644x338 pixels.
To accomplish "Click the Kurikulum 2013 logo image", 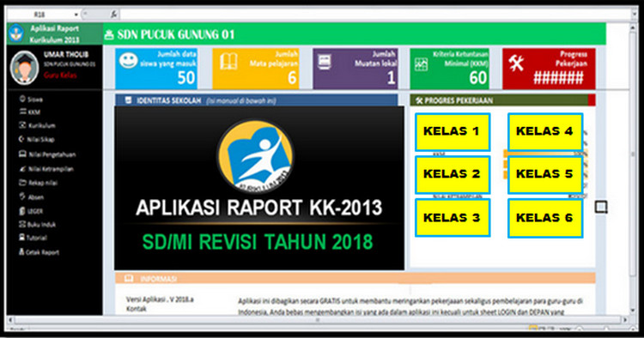I will coord(255,157).
